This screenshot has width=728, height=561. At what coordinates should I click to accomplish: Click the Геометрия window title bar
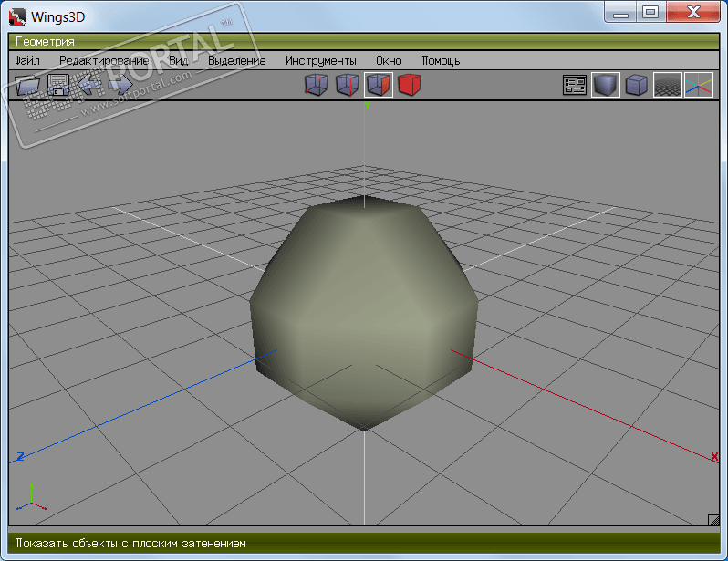pos(364,41)
